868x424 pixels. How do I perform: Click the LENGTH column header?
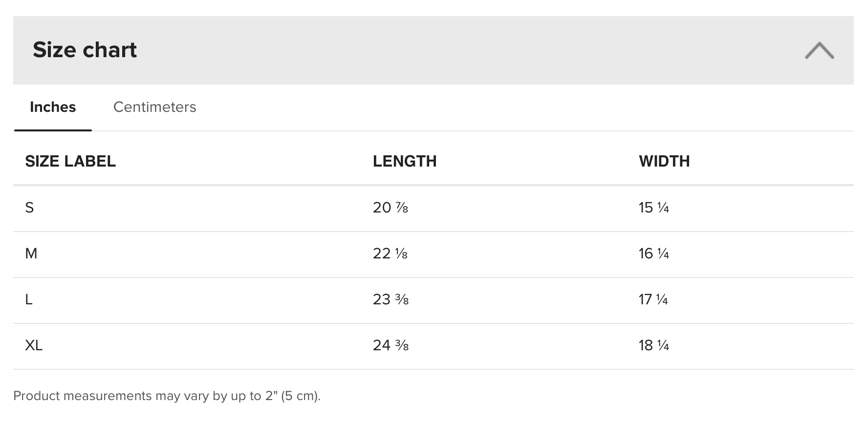point(405,161)
